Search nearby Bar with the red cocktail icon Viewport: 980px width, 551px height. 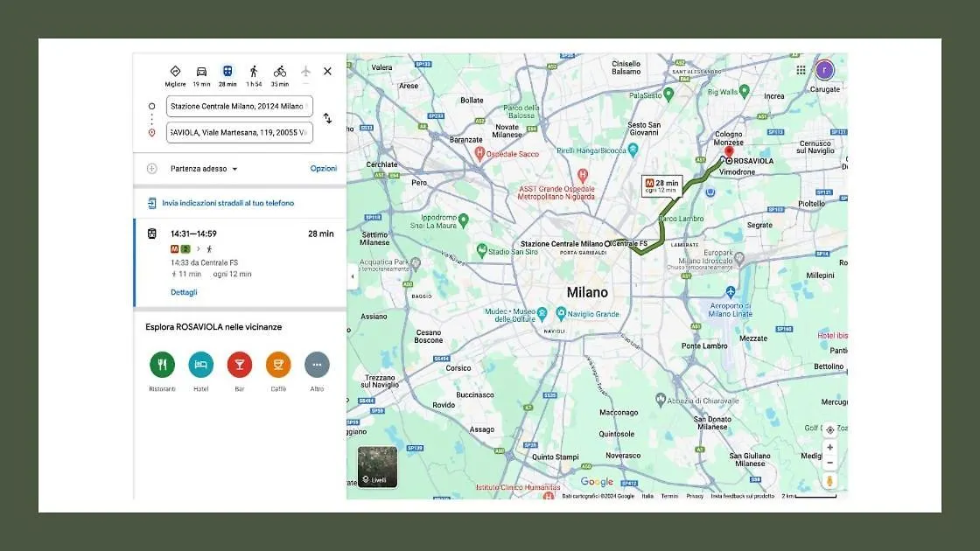point(240,365)
